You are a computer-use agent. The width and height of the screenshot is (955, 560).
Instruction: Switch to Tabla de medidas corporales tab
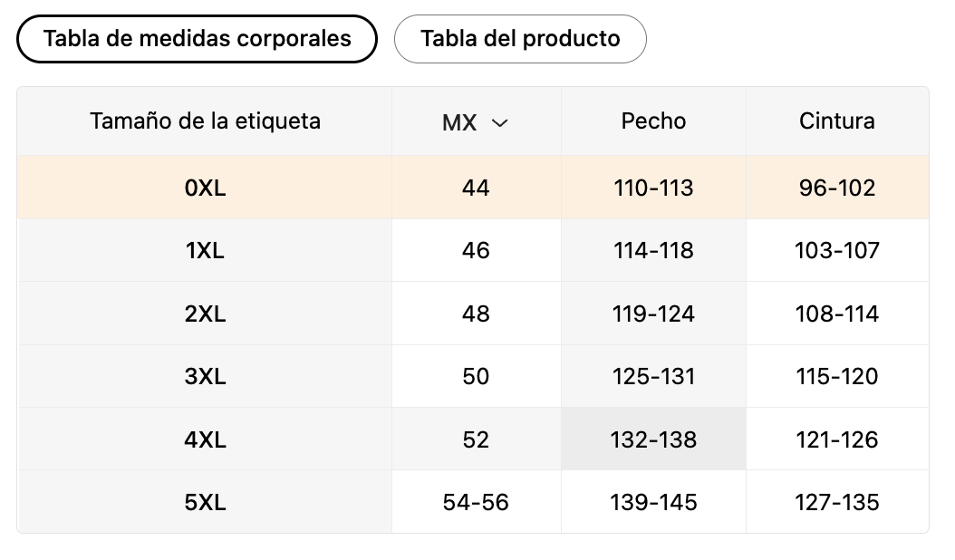coord(197,39)
